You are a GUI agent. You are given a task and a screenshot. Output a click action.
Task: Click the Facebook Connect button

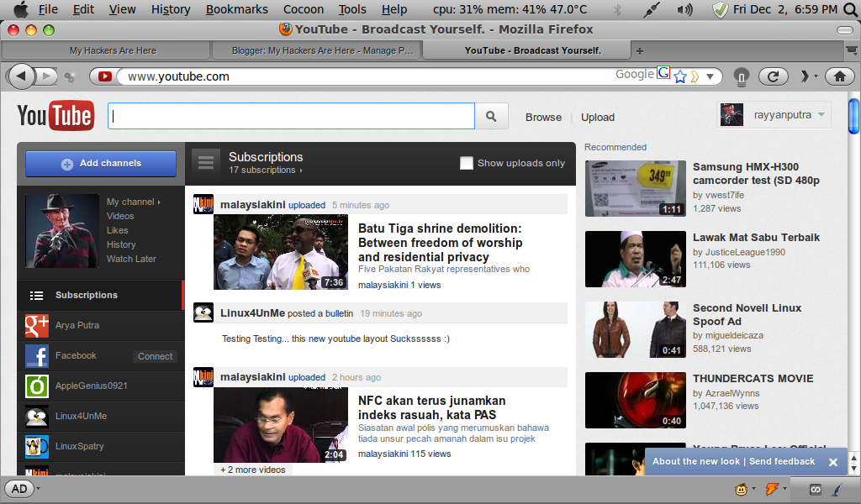pyautogui.click(x=155, y=356)
